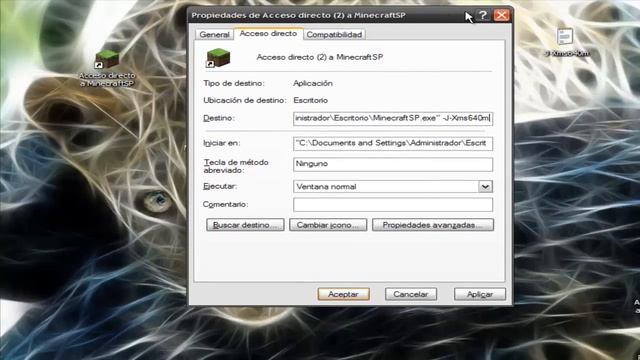Screen dimensions: 640x360
Task: Click the Buscar destino button
Action: click(x=245, y=225)
